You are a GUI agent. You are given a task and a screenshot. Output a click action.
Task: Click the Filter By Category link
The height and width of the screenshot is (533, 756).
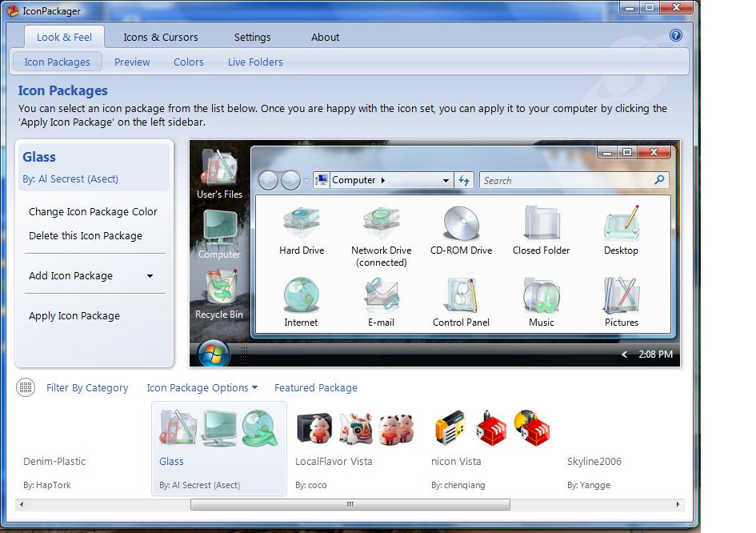[x=87, y=388]
